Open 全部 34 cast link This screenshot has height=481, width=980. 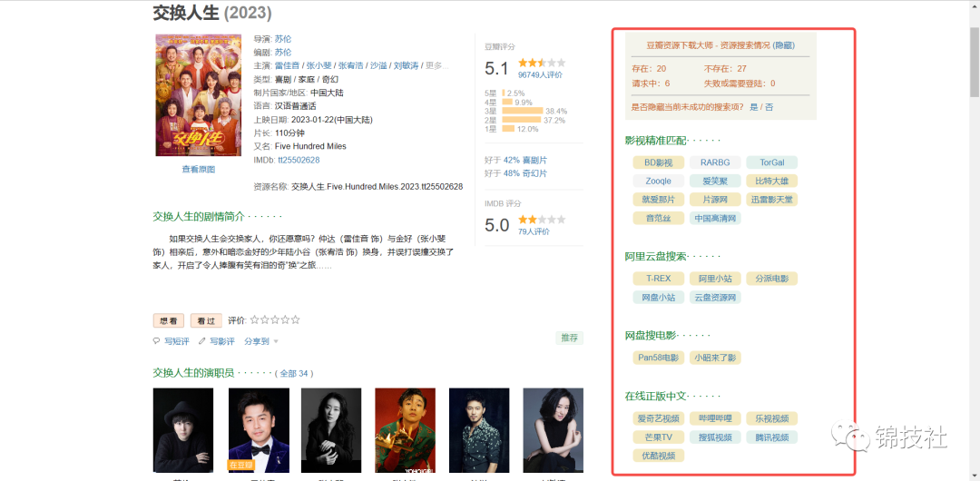[294, 373]
